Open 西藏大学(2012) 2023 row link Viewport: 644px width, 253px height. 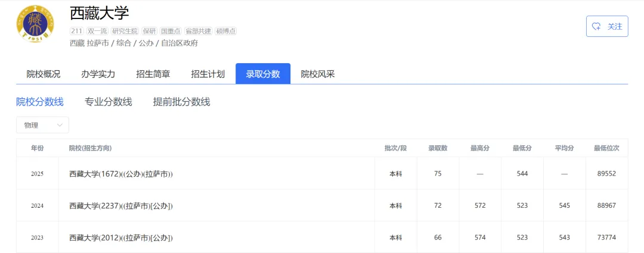tap(121, 238)
